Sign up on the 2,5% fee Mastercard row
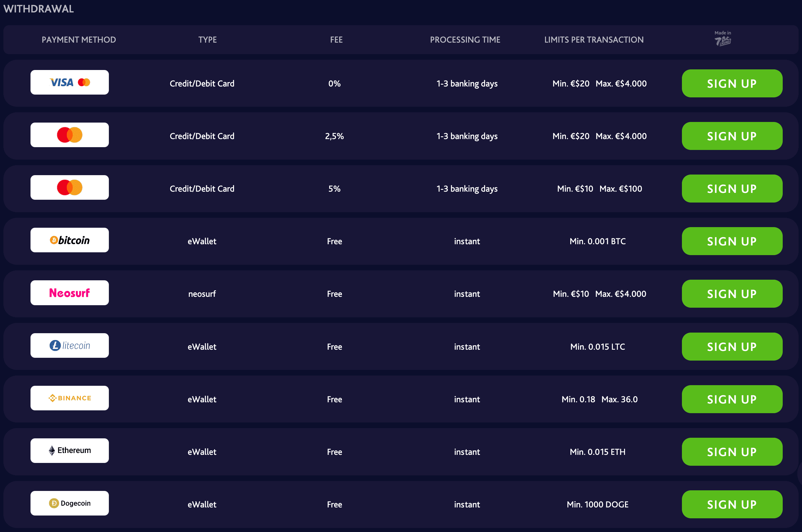 click(732, 136)
